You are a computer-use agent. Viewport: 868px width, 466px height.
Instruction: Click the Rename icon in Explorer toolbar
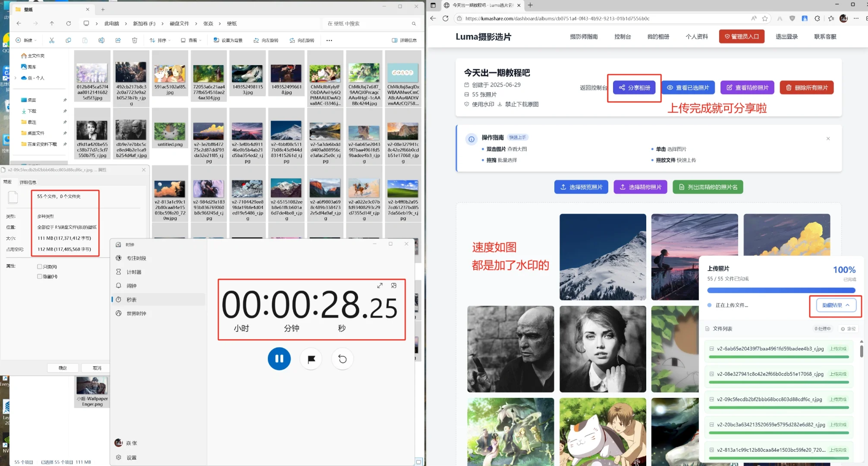pyautogui.click(x=101, y=40)
